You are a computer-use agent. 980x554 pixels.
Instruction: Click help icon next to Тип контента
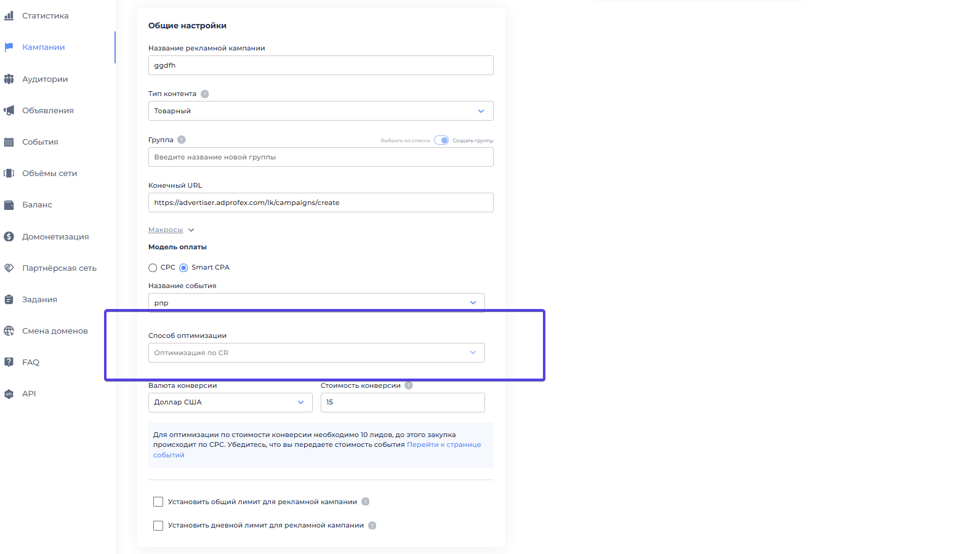click(x=205, y=94)
